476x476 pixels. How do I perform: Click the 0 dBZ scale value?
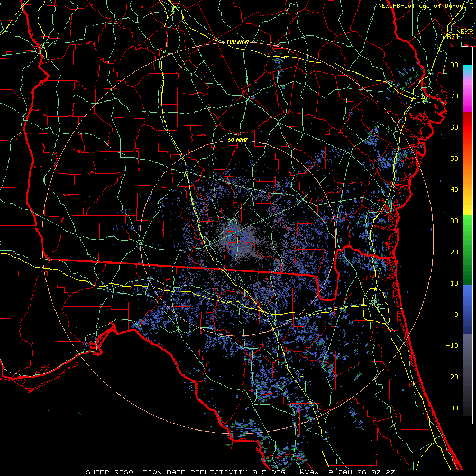click(456, 315)
